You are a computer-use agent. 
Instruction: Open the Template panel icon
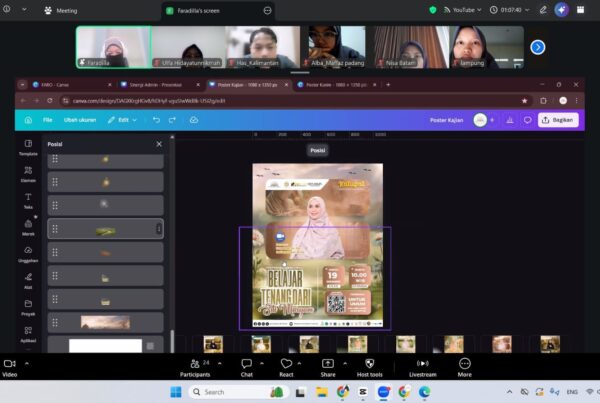click(x=28, y=146)
